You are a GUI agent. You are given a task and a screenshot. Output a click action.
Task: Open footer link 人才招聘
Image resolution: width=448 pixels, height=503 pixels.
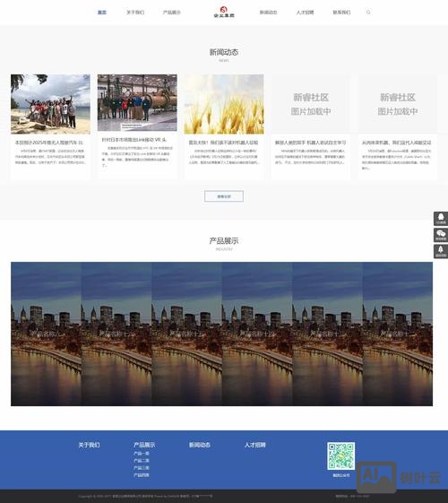coord(255,445)
